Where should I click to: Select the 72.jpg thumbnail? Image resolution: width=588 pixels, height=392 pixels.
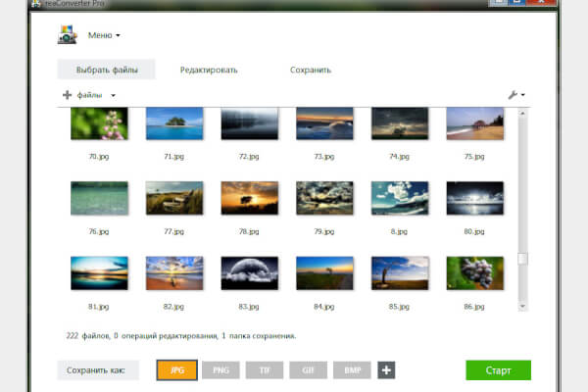(249, 123)
